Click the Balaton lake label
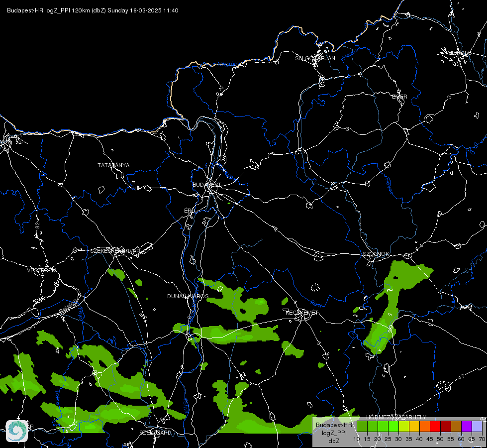This screenshot has height=448, width=487. coord(68,307)
